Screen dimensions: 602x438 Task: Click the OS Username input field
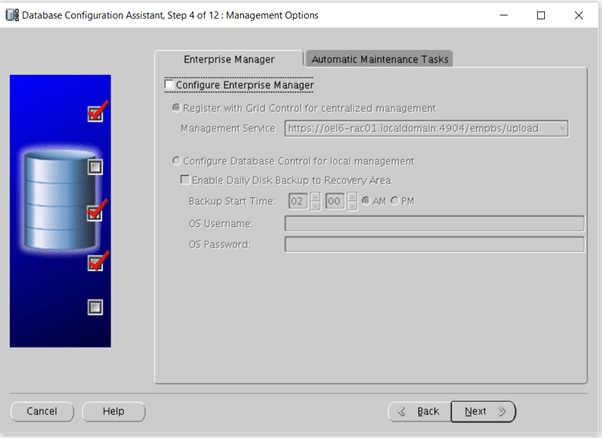[x=434, y=224]
